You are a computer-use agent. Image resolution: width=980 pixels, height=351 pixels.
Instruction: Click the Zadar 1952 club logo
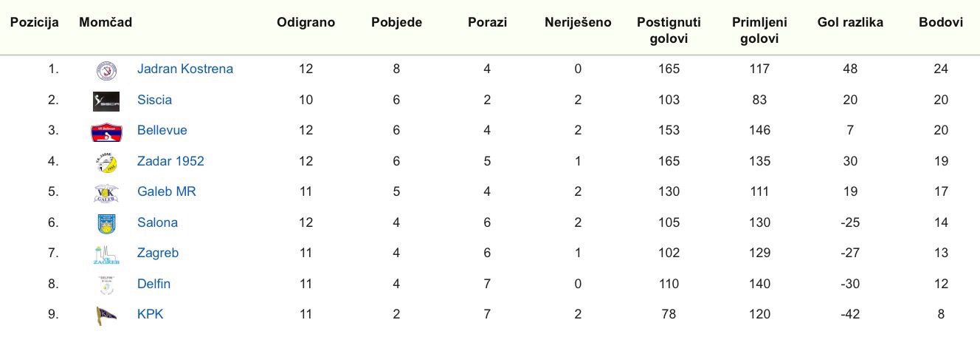[x=106, y=162]
